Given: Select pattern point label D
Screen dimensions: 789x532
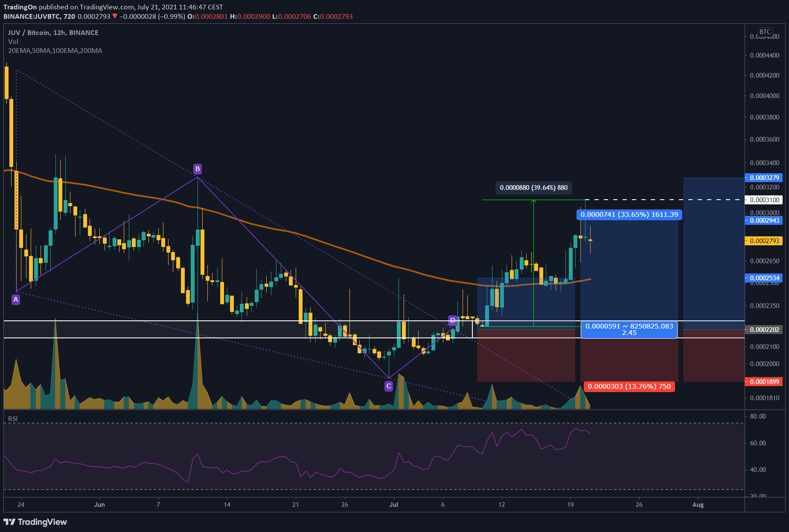Looking at the screenshot, I should coord(453,320).
